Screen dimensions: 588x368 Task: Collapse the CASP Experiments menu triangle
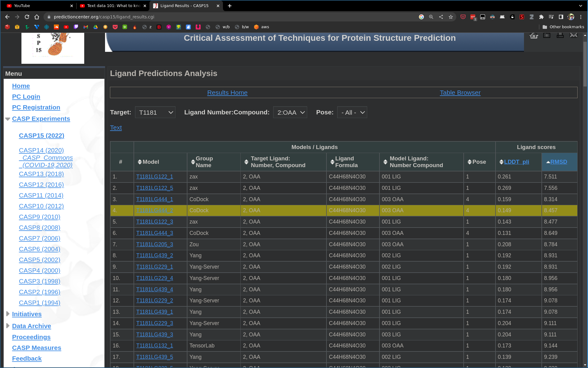pyautogui.click(x=8, y=119)
